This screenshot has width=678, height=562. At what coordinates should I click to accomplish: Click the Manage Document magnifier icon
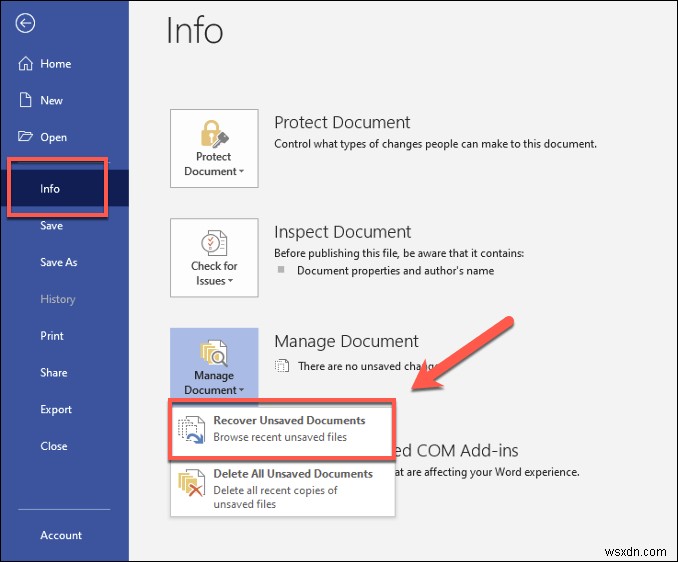tap(214, 353)
